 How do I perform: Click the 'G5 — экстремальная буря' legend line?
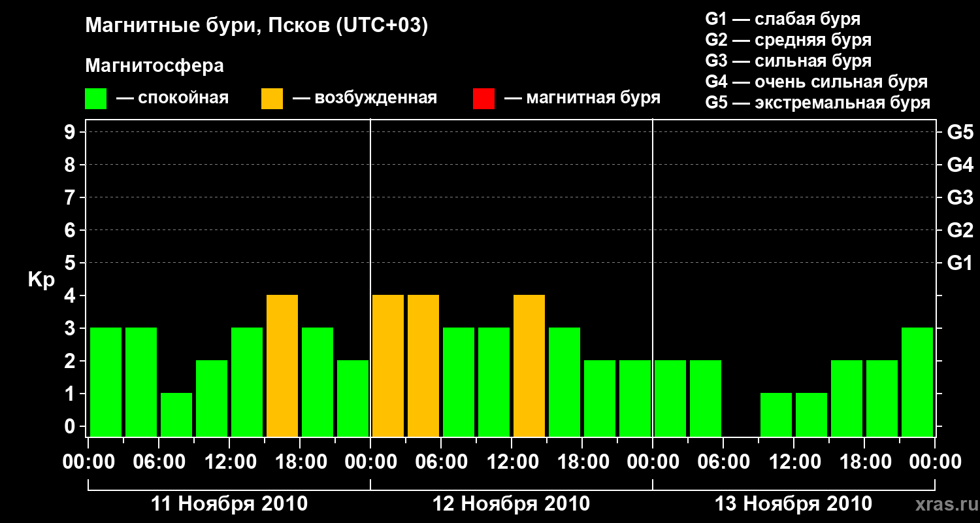[x=818, y=103]
